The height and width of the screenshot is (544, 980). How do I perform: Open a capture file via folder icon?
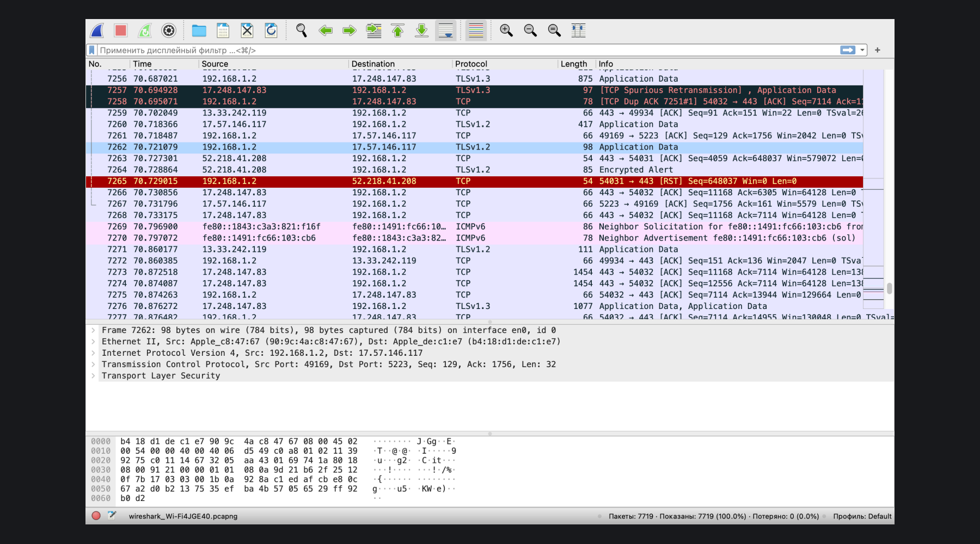tap(199, 30)
